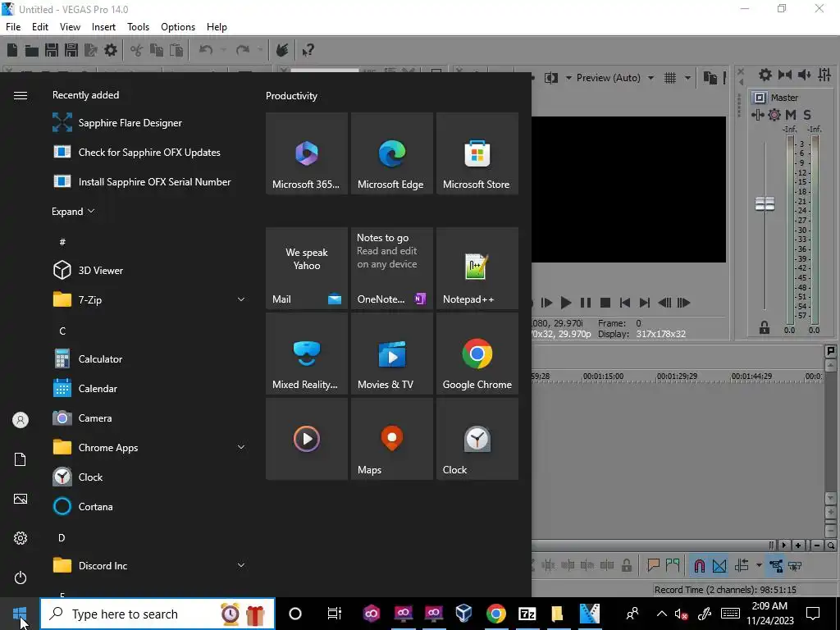Toggle Enable Snapping magnet icon
Image resolution: width=840 pixels, height=630 pixels.
pyautogui.click(x=699, y=565)
